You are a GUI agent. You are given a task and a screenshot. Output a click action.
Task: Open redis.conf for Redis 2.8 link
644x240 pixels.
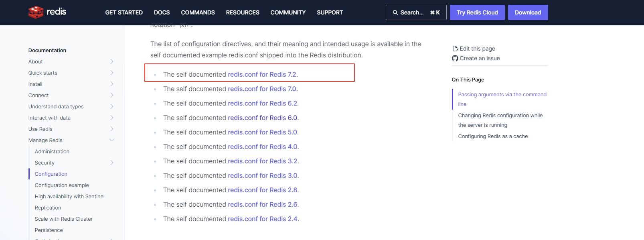[263, 190]
